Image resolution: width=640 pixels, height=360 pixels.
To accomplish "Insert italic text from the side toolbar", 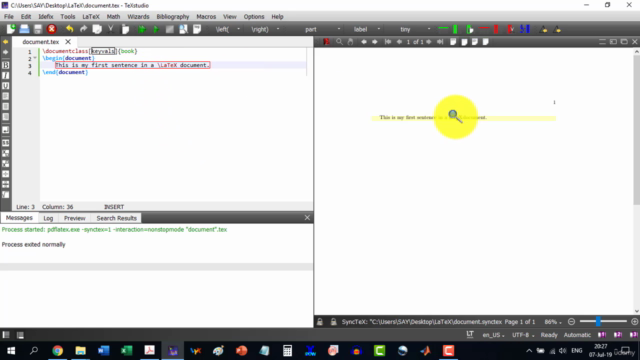I will (6, 76).
